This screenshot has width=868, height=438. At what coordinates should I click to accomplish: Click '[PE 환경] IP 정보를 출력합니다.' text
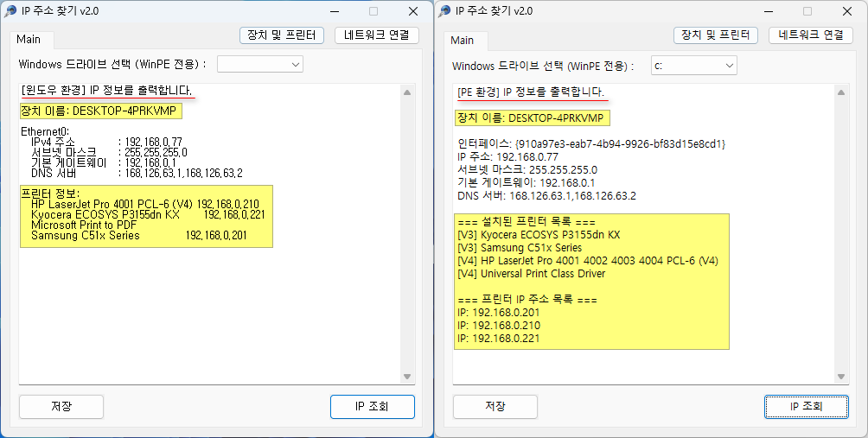click(531, 92)
